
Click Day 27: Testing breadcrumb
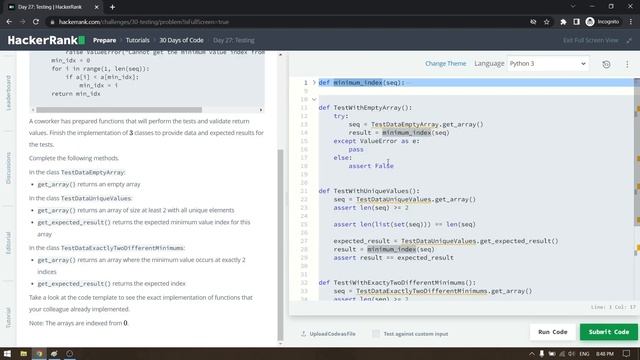coord(234,40)
